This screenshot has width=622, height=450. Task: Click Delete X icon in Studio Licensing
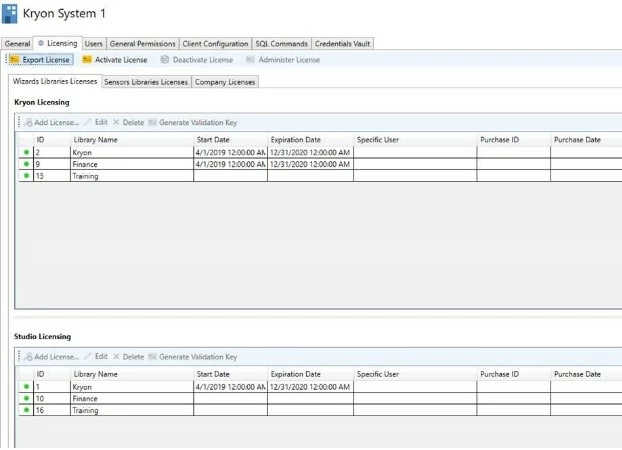coord(116,357)
